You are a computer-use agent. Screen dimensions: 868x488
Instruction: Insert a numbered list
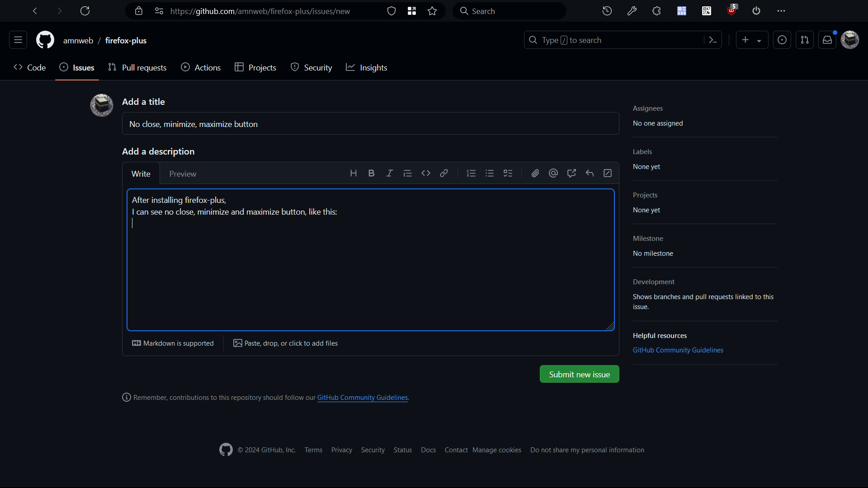click(x=471, y=173)
